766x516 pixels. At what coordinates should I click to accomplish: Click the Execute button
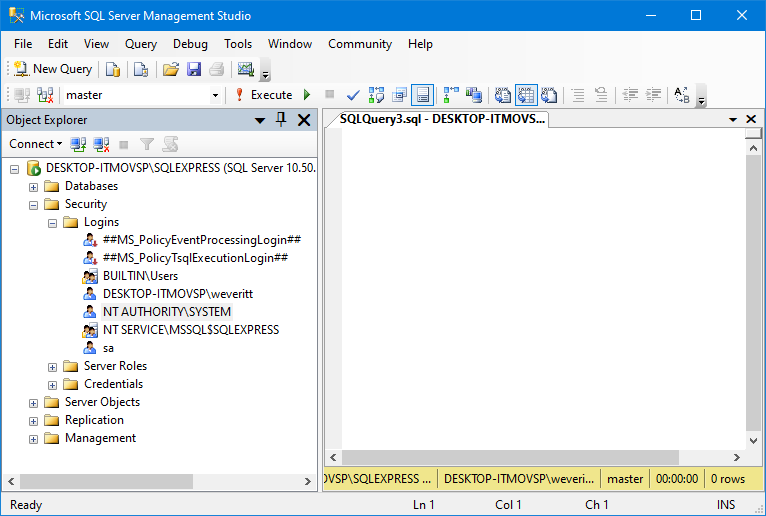(264, 95)
